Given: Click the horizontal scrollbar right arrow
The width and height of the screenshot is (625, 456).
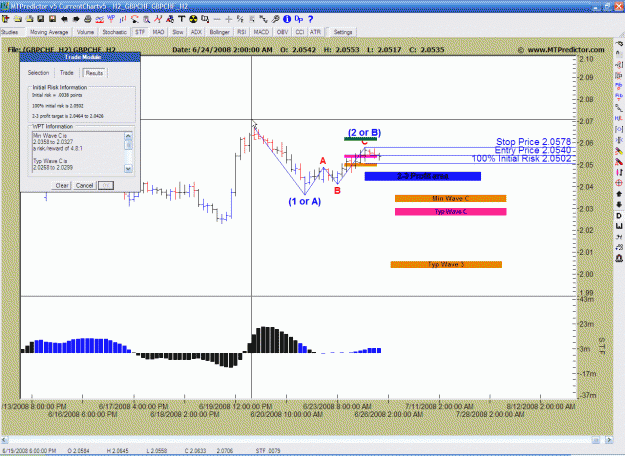Looking at the screenshot, I should coord(609,440).
